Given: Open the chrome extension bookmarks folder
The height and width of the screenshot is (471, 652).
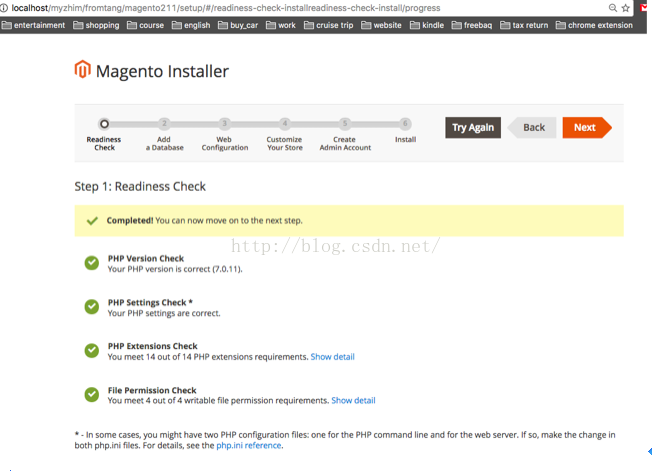Looking at the screenshot, I should coord(594,25).
